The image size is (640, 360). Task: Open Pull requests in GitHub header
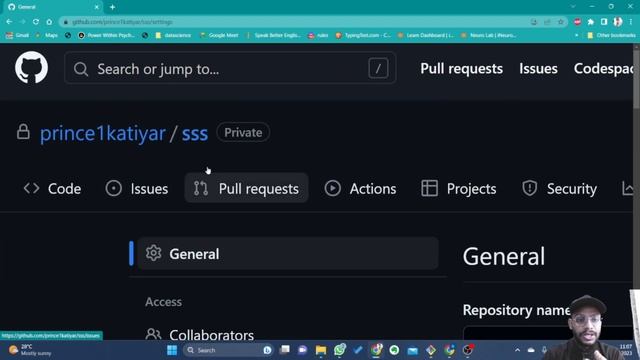click(461, 69)
